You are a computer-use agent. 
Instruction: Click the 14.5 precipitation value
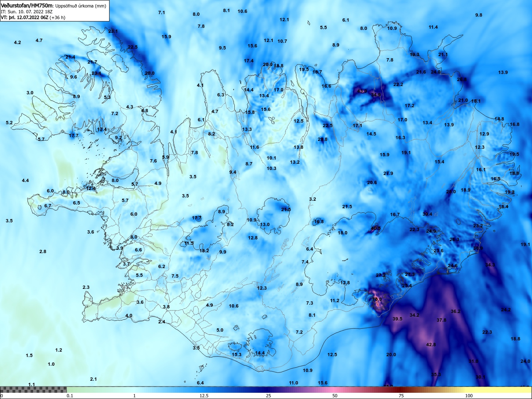click(x=371, y=134)
